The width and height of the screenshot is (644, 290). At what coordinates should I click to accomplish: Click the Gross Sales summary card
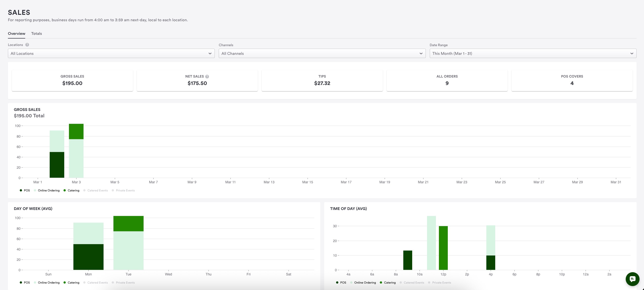coord(72,81)
